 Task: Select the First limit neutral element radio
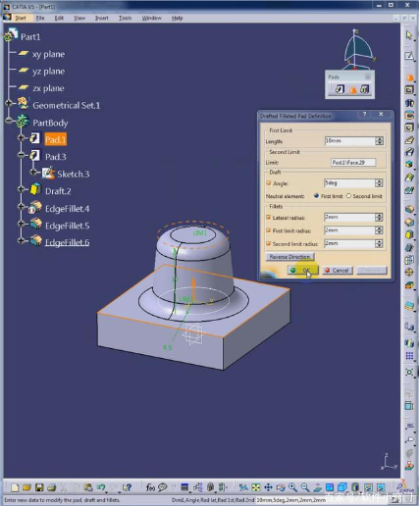click(316, 196)
